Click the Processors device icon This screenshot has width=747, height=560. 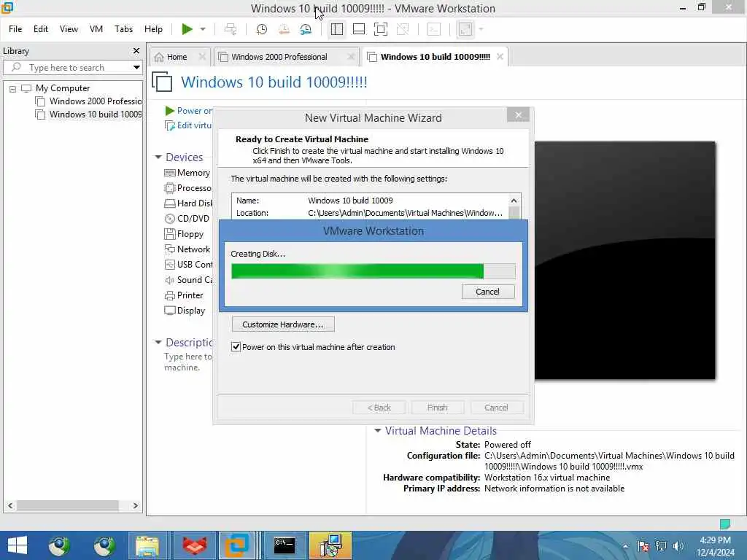[x=169, y=188]
